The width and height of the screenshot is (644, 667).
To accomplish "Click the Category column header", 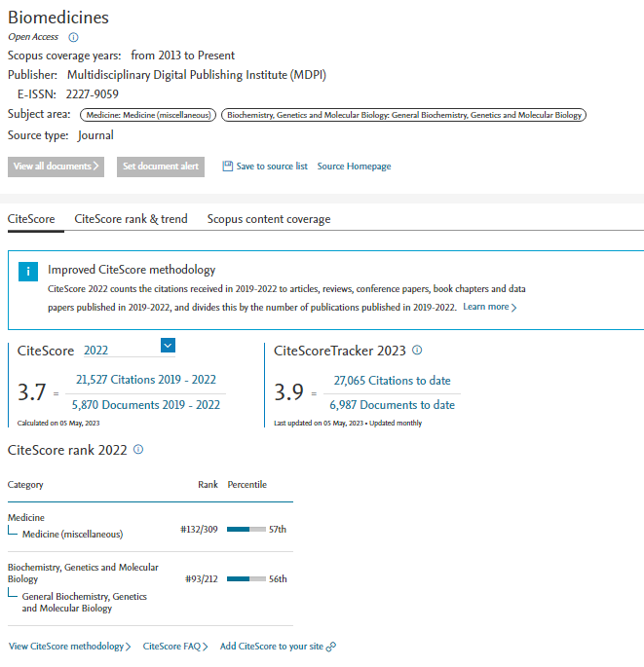I will (x=25, y=485).
